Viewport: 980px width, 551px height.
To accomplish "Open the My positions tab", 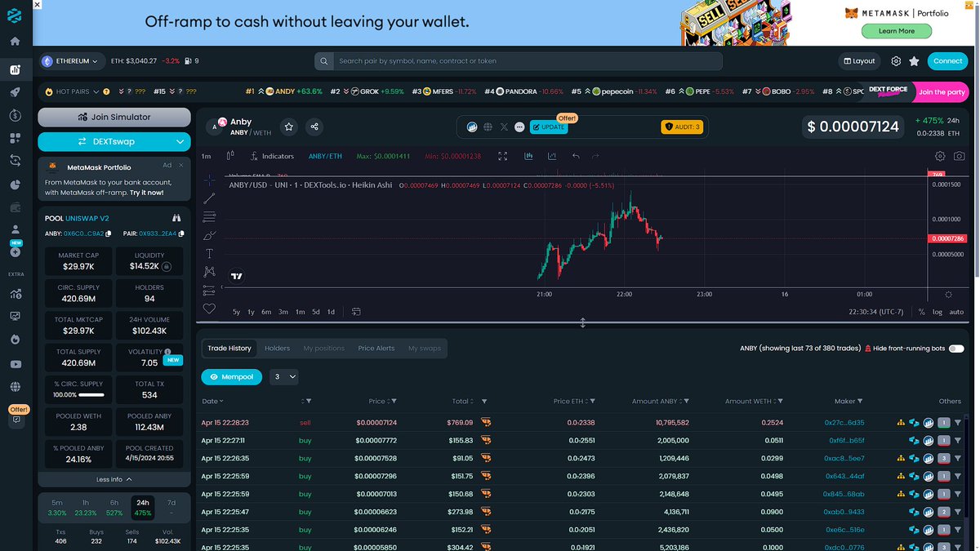I will pyautogui.click(x=324, y=349).
